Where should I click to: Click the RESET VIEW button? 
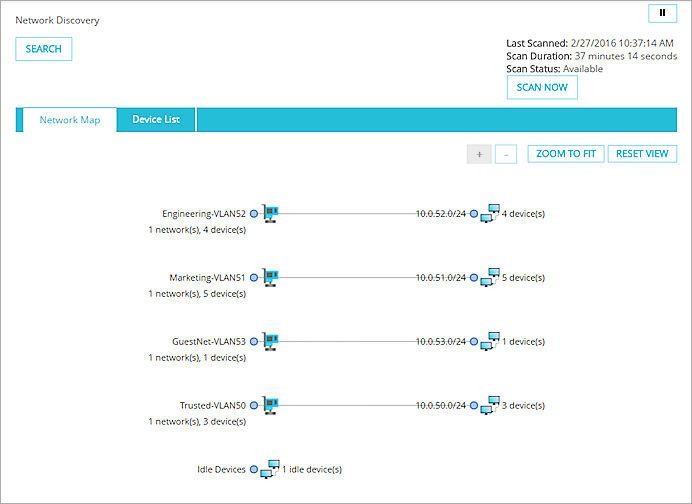click(x=642, y=154)
